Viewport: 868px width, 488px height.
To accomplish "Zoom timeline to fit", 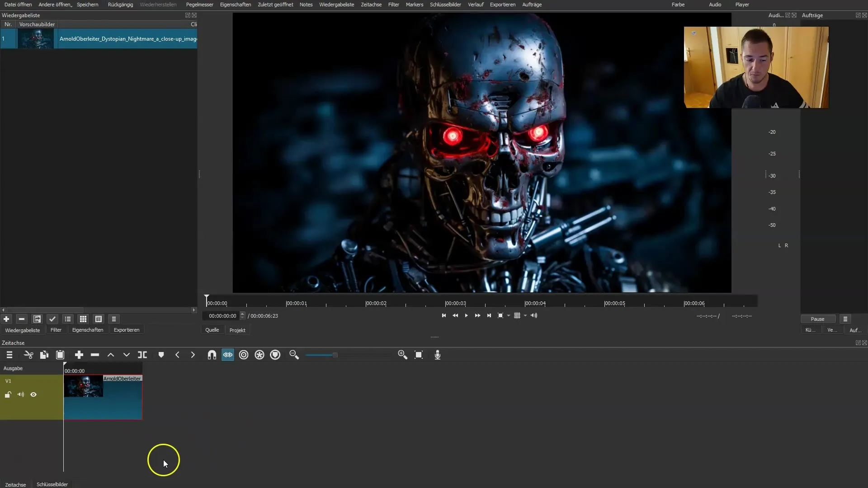I will tap(419, 355).
